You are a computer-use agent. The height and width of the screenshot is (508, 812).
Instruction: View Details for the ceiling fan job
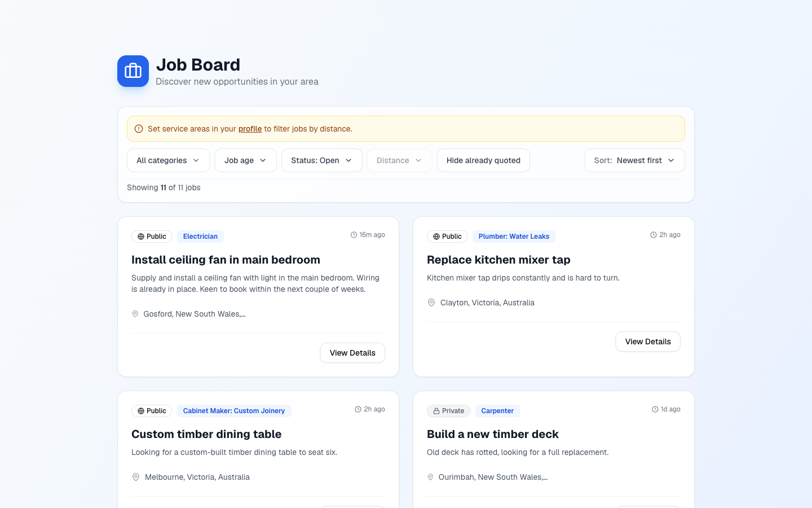352,353
